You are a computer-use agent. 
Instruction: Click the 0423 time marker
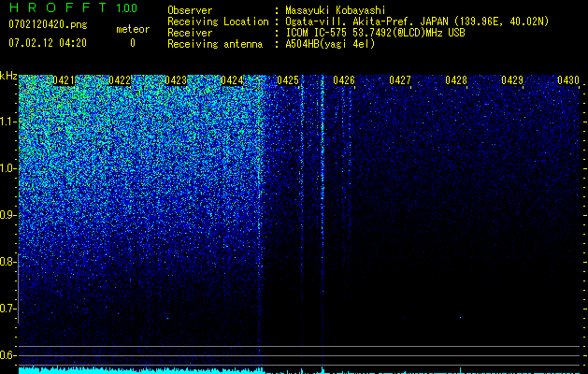(176, 80)
